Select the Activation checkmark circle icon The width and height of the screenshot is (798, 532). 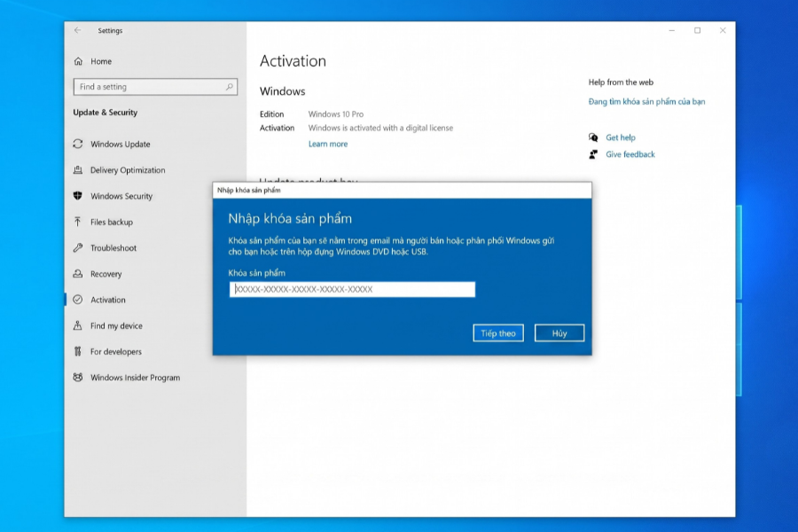[x=78, y=300]
